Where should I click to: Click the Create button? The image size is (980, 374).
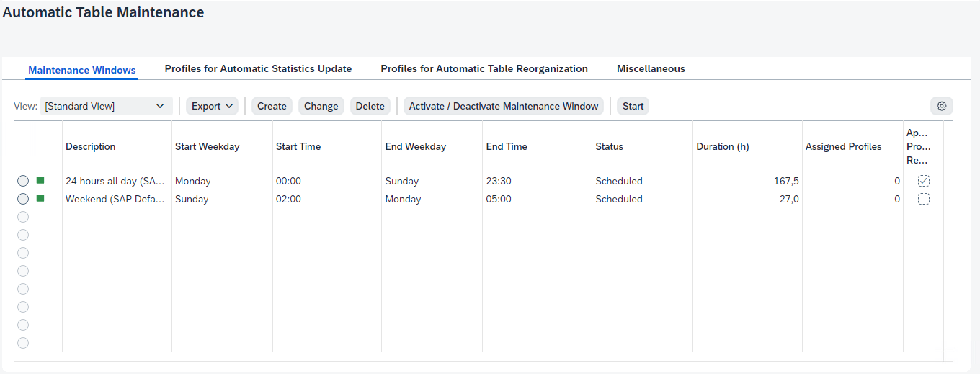point(272,106)
